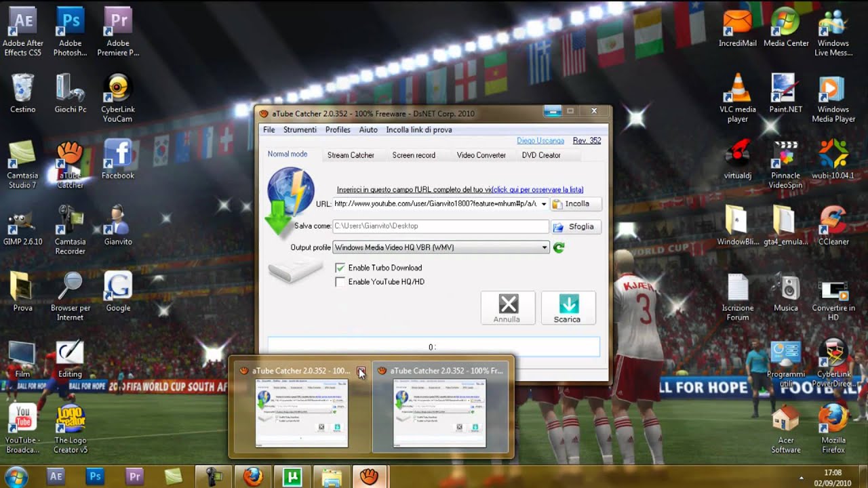Open the Strumenti menu

pos(300,129)
